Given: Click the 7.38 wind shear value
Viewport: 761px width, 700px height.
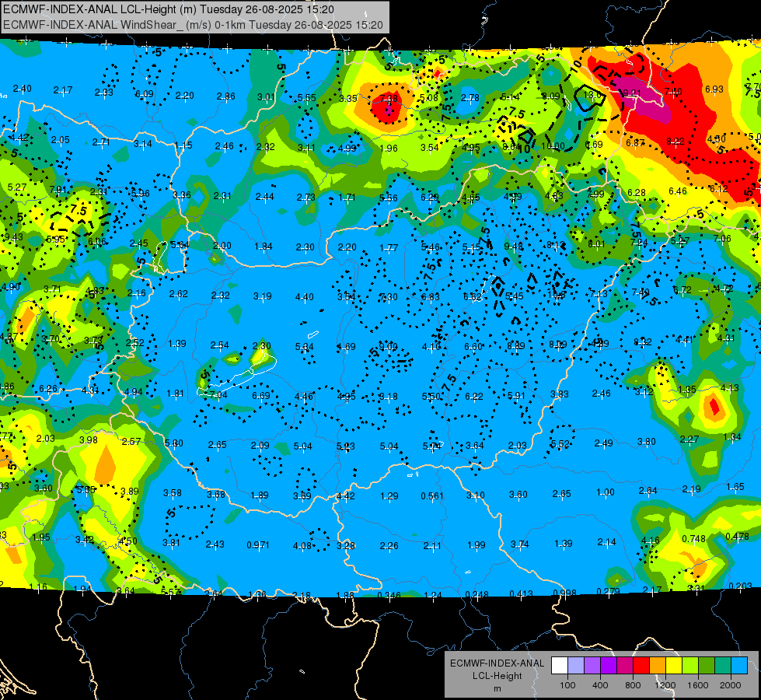Looking at the screenshot, I should 389,99.
